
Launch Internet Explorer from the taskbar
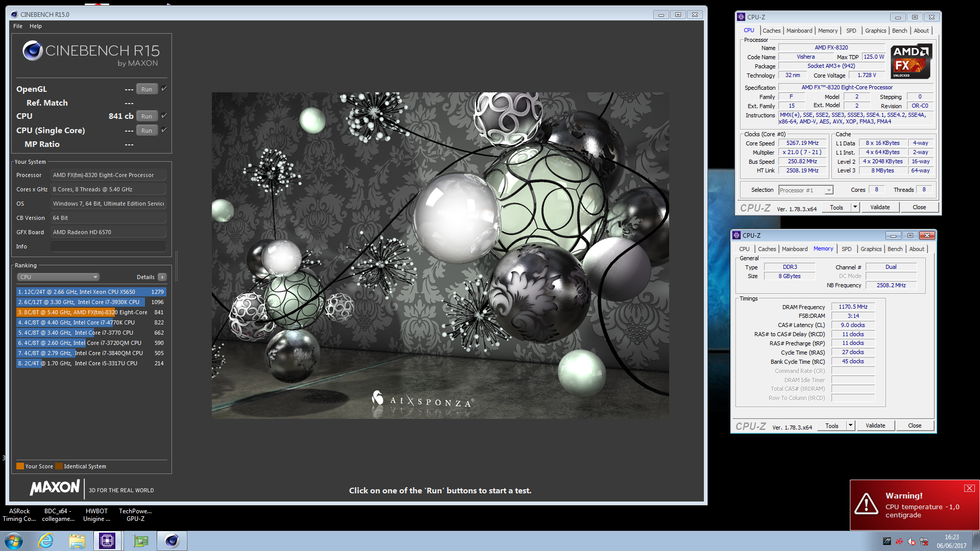coord(45,541)
